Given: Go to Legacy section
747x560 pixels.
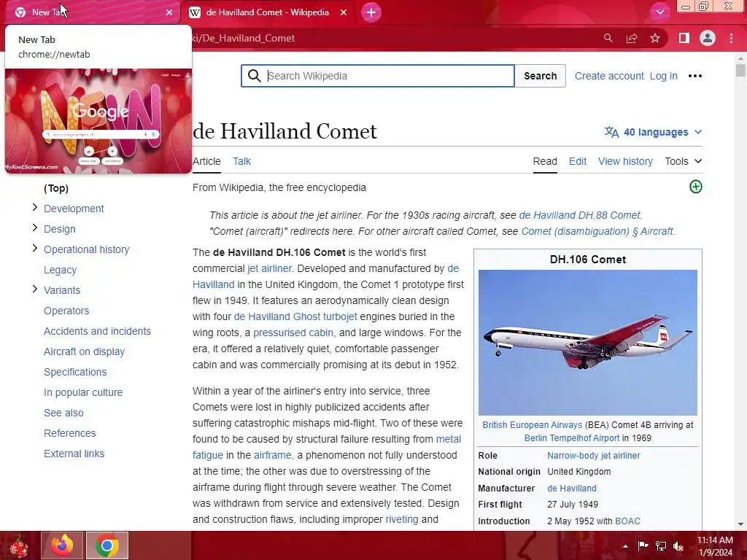Looking at the screenshot, I should pyautogui.click(x=60, y=270).
